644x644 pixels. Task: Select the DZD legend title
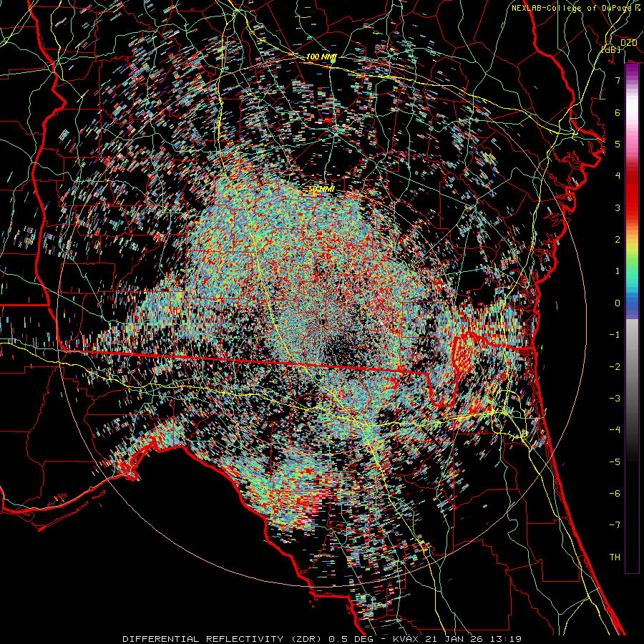pos(628,43)
